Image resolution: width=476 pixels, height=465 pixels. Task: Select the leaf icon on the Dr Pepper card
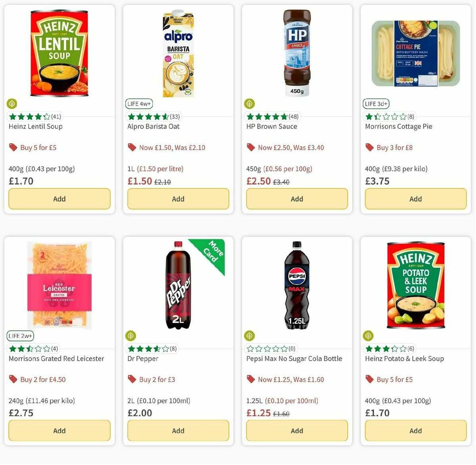tap(131, 336)
